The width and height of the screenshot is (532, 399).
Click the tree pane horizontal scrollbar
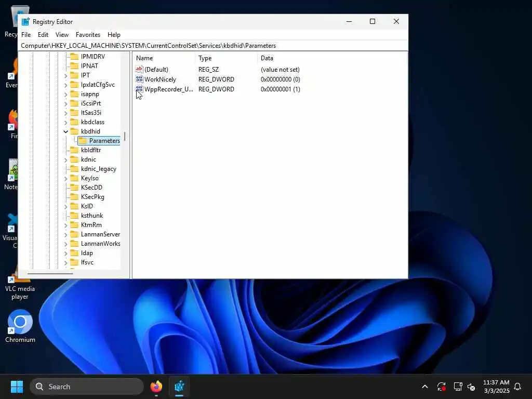pyautogui.click(x=50, y=273)
